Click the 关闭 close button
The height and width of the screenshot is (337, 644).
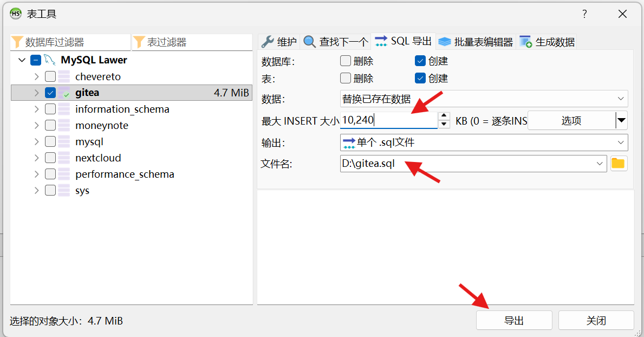596,320
